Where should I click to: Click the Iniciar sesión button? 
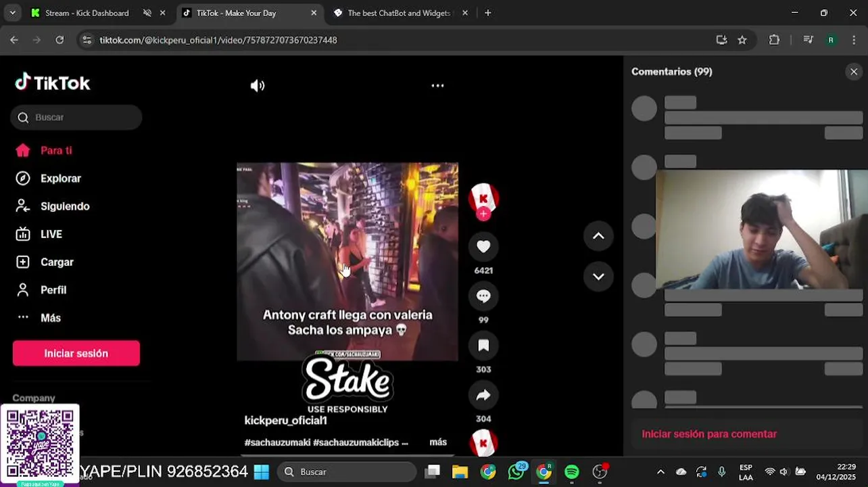[76, 354]
